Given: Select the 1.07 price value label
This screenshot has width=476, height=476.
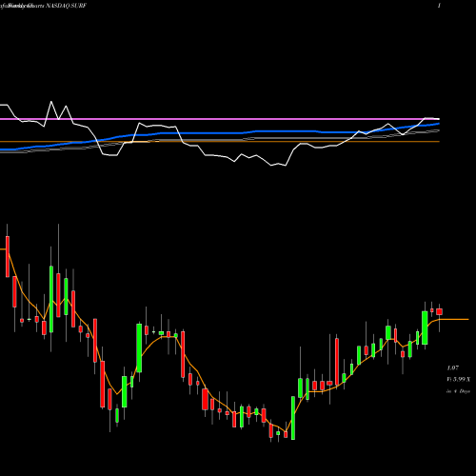Looking at the screenshot, I should 453,367.
